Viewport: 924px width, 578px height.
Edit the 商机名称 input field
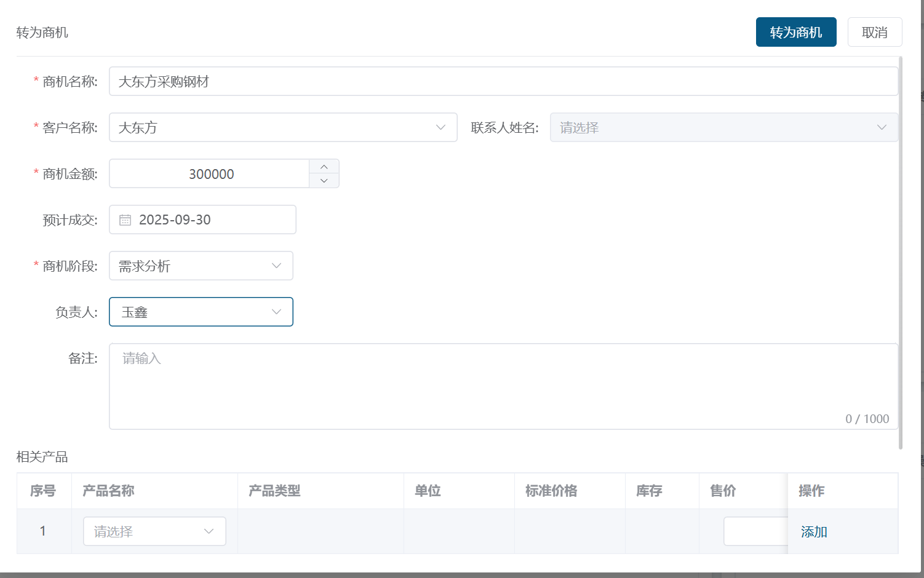[x=503, y=81]
